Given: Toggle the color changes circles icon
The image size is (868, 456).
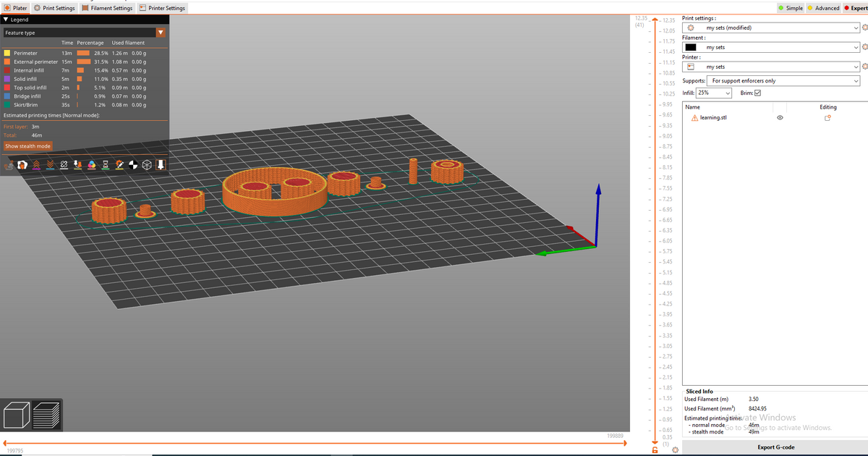Looking at the screenshot, I should point(92,165).
